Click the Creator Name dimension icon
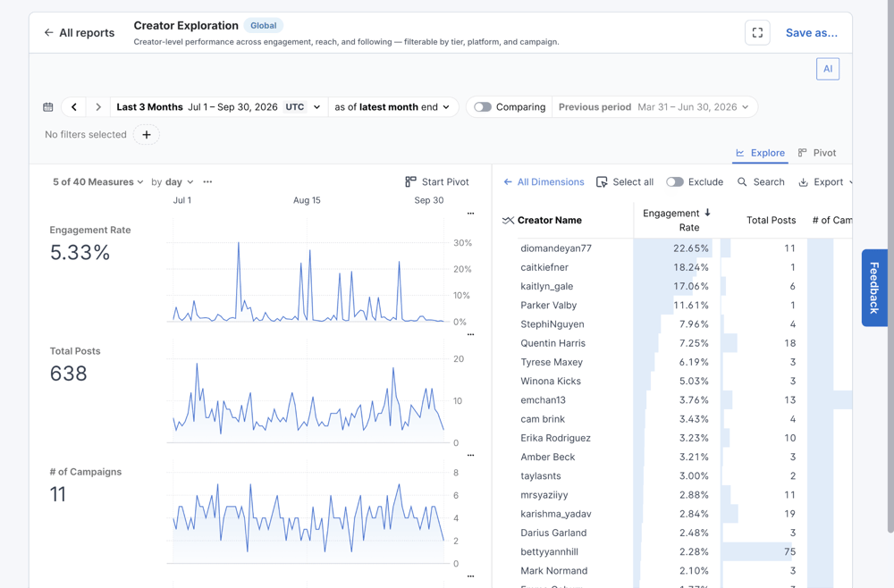This screenshot has height=588, width=894. point(508,220)
